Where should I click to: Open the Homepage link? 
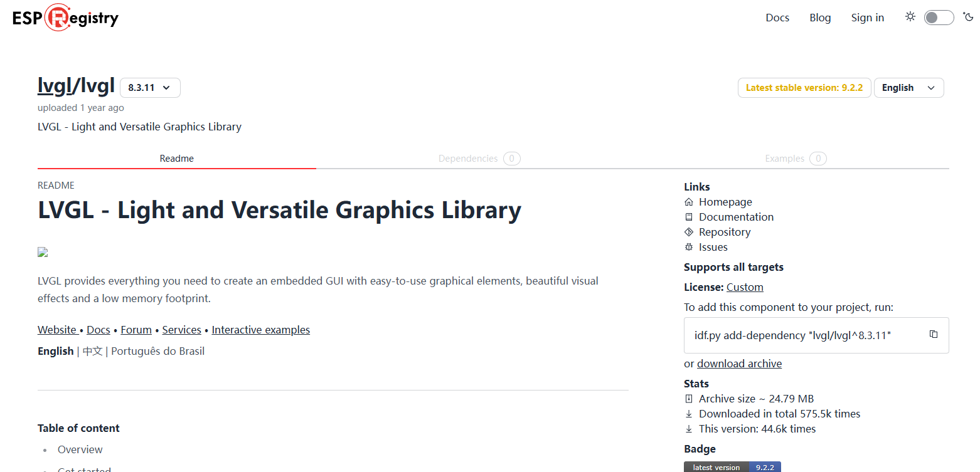[725, 202]
